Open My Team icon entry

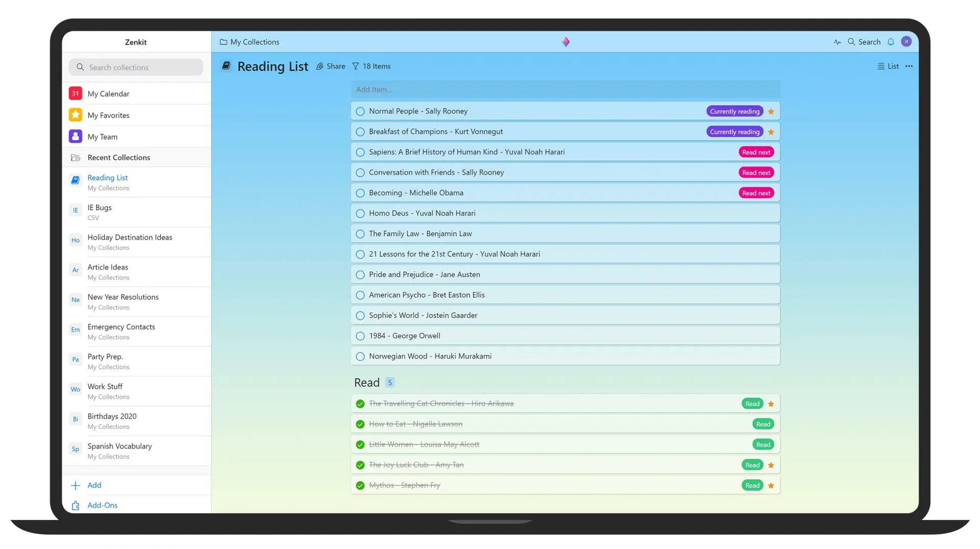point(76,136)
